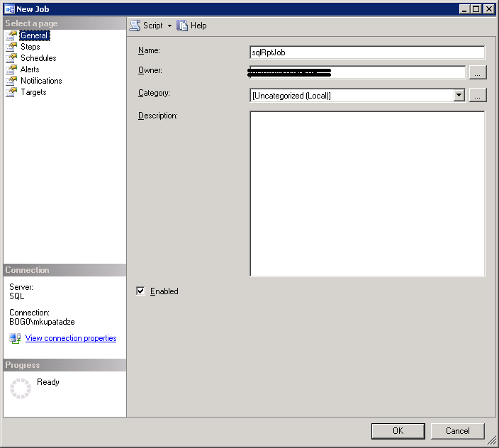Click the Steps page icon

pyautogui.click(x=11, y=47)
